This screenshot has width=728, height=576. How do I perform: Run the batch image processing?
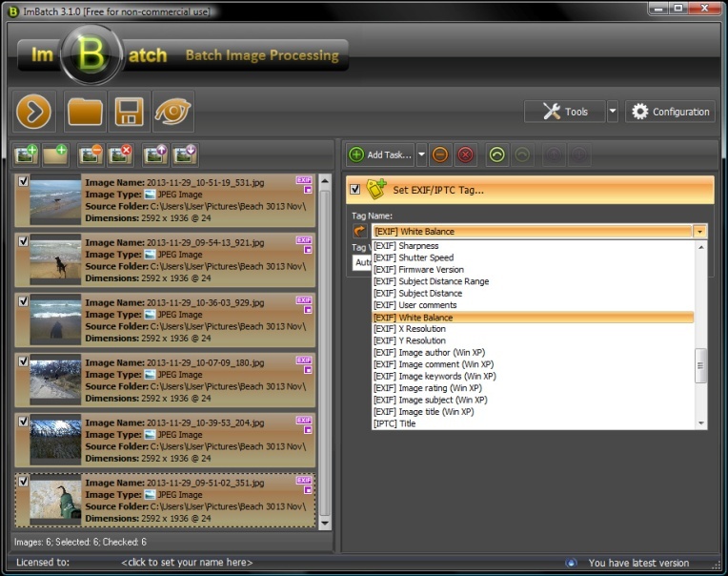pos(33,113)
